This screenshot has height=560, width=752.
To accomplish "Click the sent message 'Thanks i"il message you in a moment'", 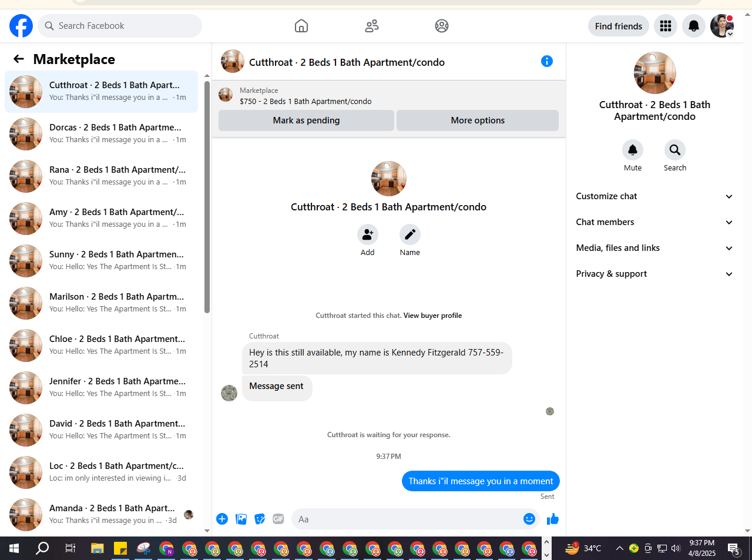I will pyautogui.click(x=481, y=481).
